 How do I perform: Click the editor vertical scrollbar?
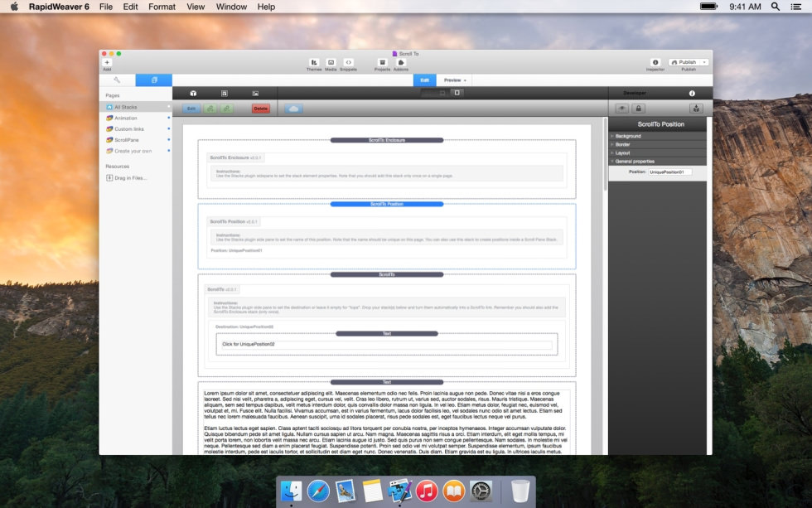click(605, 155)
